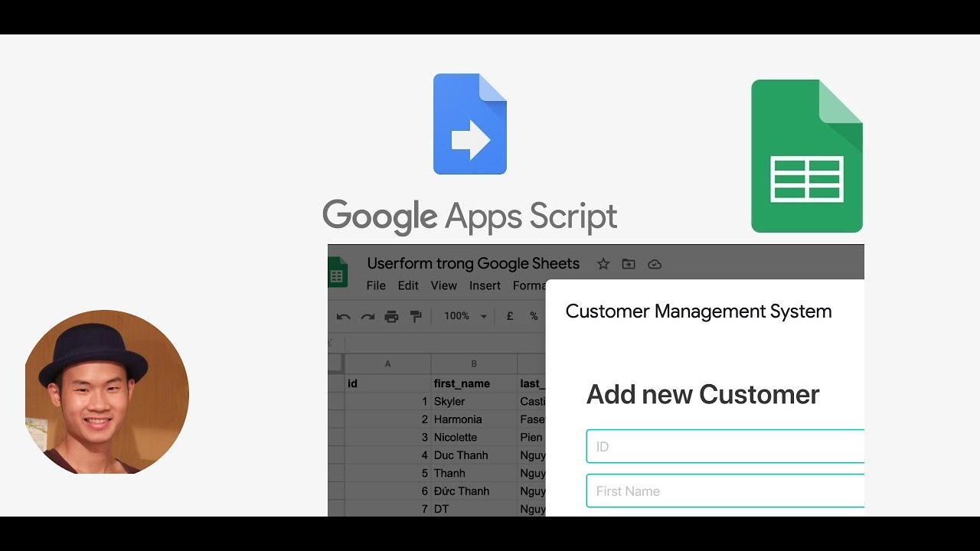The width and height of the screenshot is (980, 551).
Task: Star the Userform trong Google Sheets document
Action: [603, 264]
